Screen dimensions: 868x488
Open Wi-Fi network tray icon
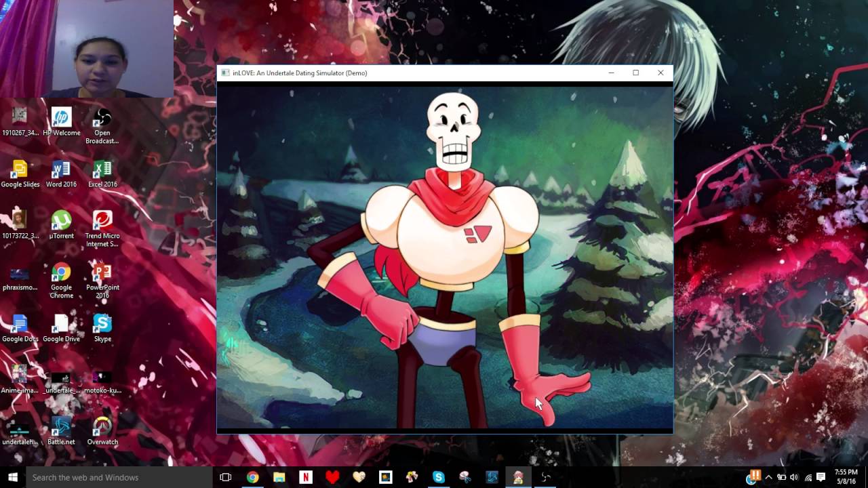[808, 477]
